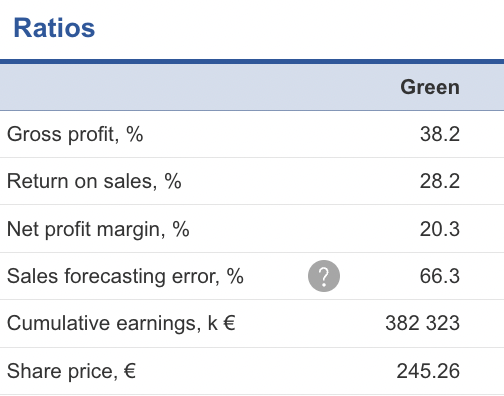Pick the empty cell in the Share price row
The width and height of the screenshot is (504, 396).
(324, 371)
